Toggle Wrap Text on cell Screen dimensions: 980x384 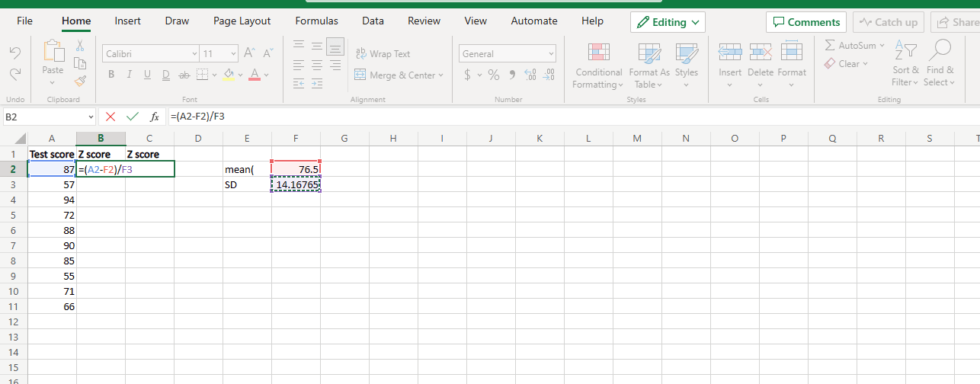point(383,54)
